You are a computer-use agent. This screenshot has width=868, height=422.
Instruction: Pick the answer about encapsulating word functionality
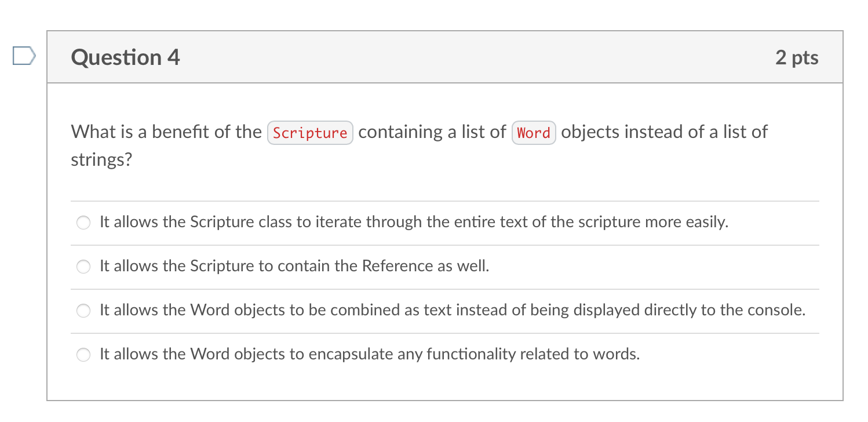[83, 354]
